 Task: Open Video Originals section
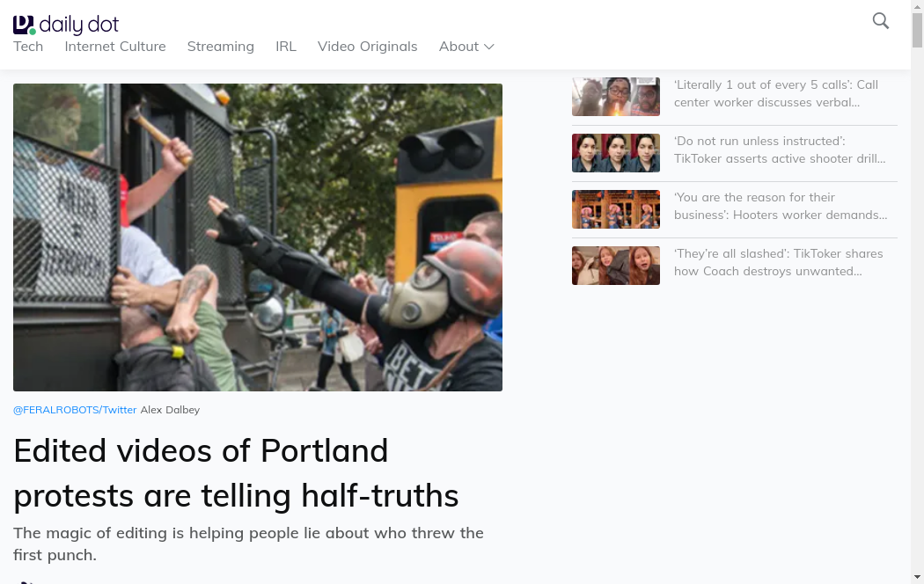367,47
